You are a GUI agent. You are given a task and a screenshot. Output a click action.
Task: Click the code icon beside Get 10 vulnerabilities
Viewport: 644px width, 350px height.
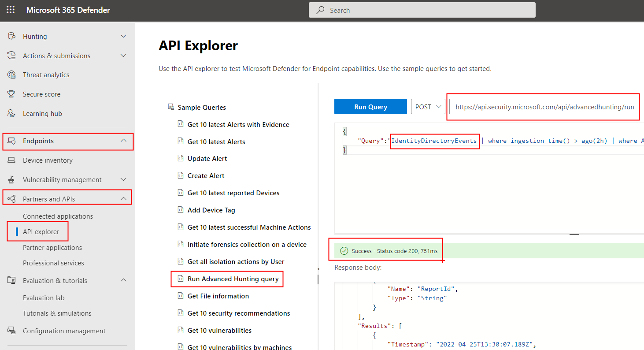[180, 330]
